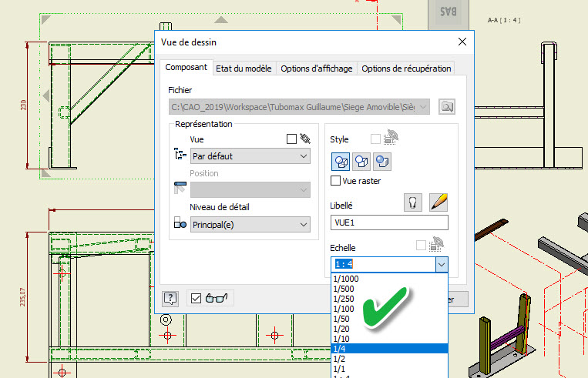Collapse the Echelle scale dropdown arrow

(441, 264)
